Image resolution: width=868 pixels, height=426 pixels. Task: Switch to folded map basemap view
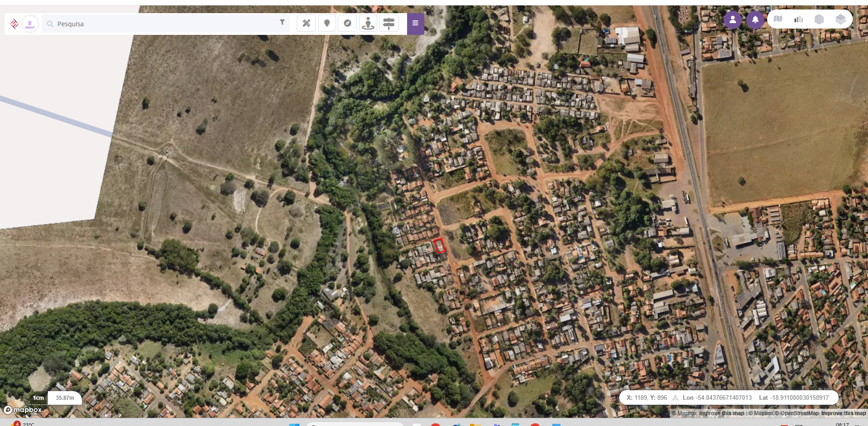tap(778, 19)
